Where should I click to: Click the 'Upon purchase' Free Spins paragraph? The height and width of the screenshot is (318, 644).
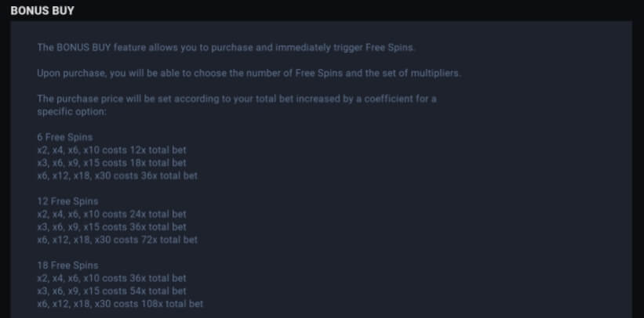tap(249, 74)
